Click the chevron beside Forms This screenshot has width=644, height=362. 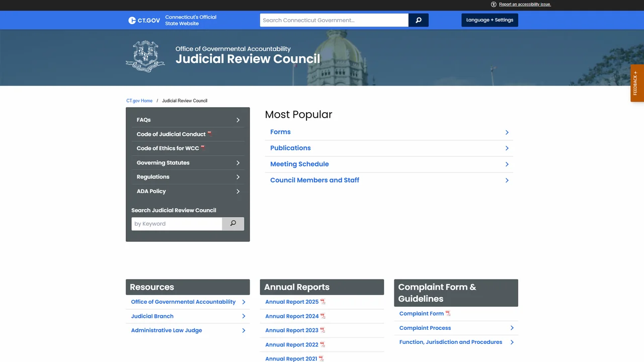(x=507, y=132)
